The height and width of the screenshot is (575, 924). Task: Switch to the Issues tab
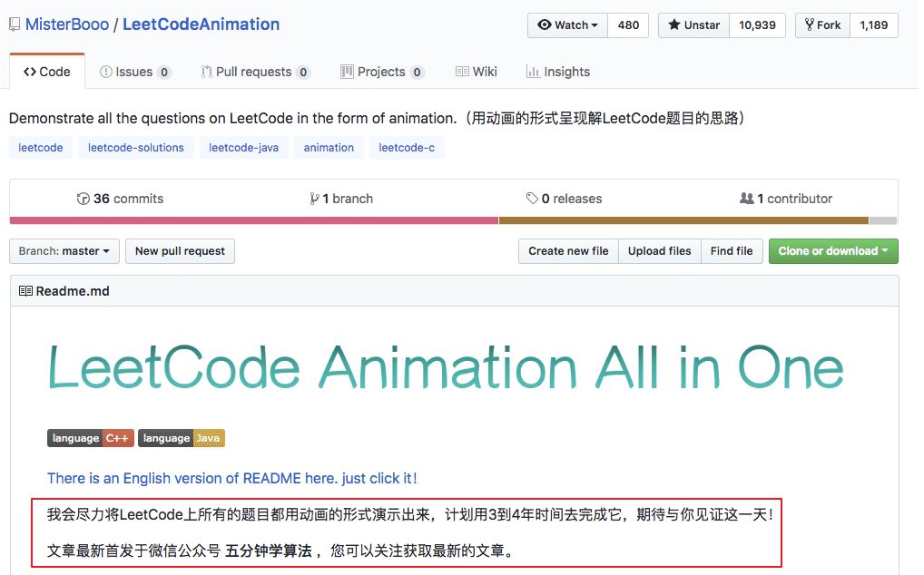(135, 72)
